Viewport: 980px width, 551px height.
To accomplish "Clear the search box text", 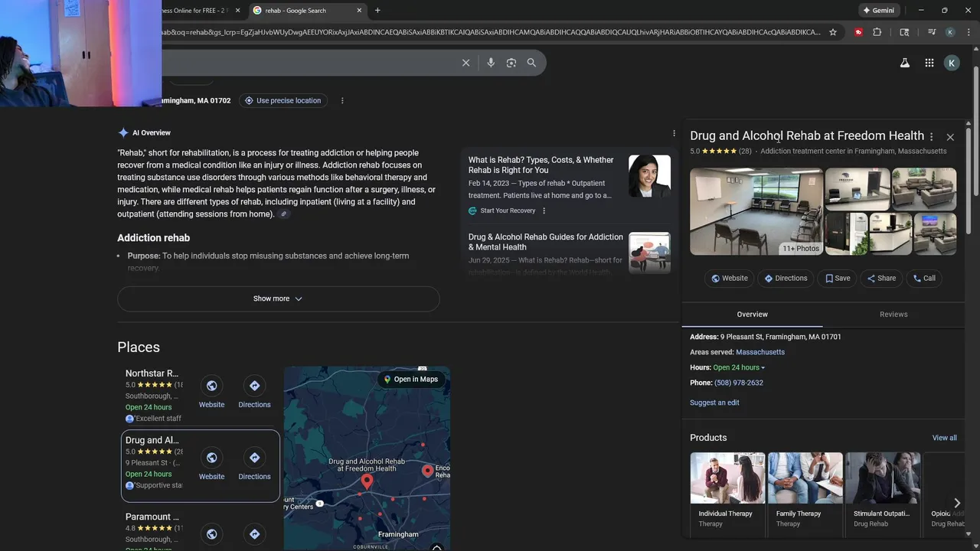I will point(465,63).
